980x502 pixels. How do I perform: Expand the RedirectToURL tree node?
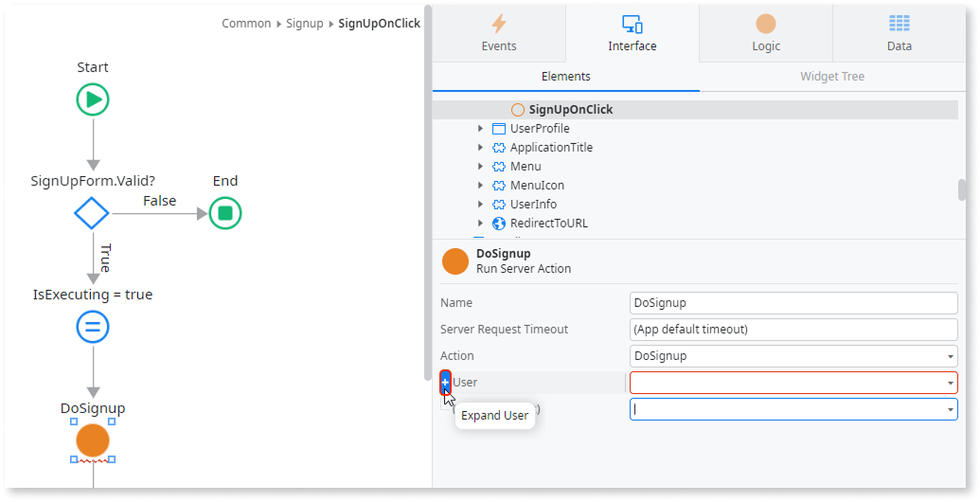click(x=480, y=223)
